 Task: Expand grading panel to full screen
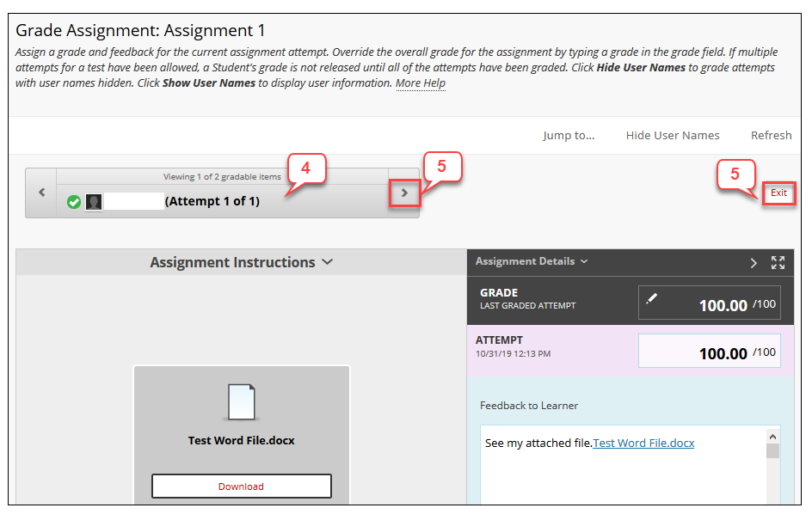click(778, 263)
